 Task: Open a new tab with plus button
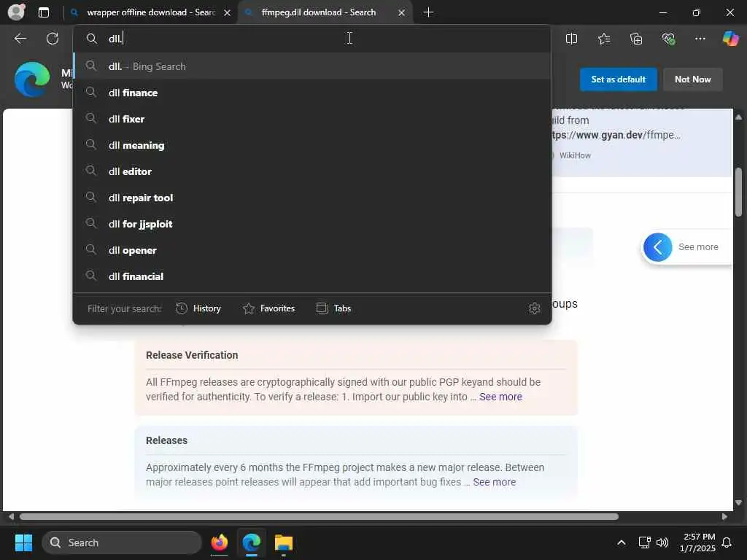click(x=428, y=12)
